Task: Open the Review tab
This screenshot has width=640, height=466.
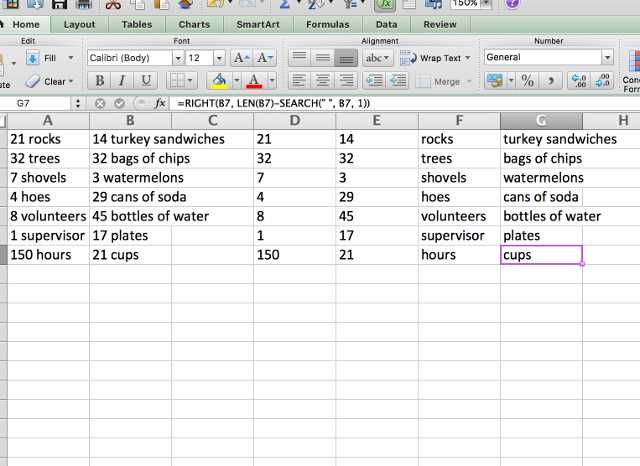Action: point(440,24)
